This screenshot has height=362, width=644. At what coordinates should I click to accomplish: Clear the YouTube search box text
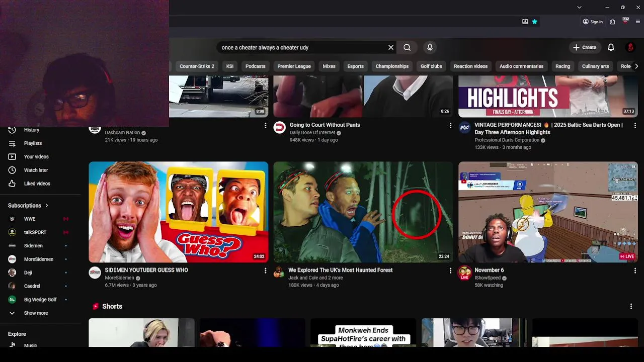(x=391, y=47)
